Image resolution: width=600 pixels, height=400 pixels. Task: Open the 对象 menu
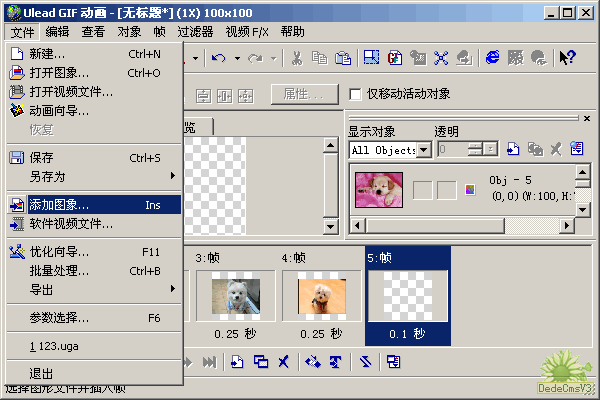[x=129, y=32]
